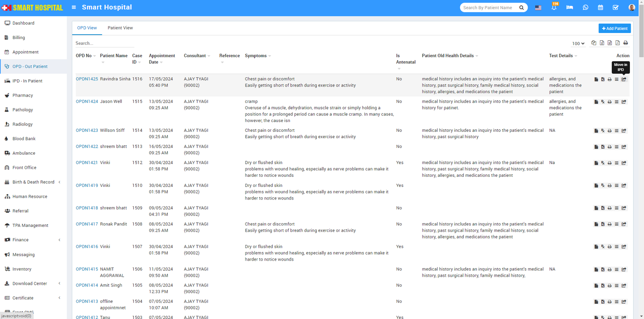Open Pharmacy from the sidebar
This screenshot has width=644, height=319.
point(23,95)
